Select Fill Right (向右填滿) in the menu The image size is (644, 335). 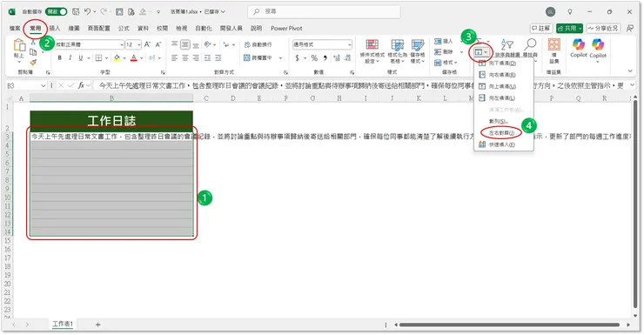tap(504, 75)
